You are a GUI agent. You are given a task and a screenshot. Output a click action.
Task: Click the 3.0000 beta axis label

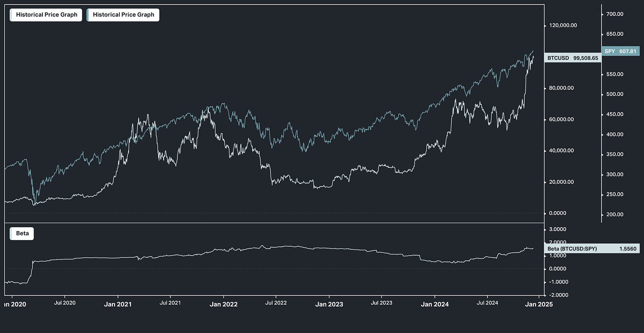tap(557, 229)
